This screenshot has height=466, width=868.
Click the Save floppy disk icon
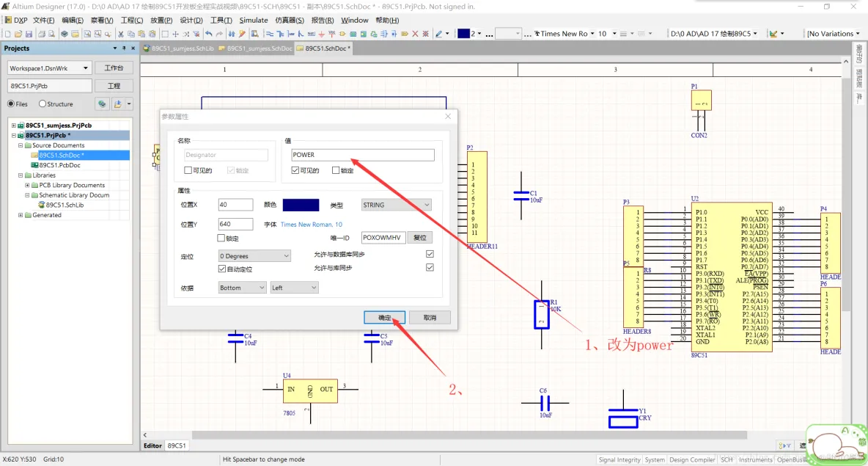pos(29,34)
